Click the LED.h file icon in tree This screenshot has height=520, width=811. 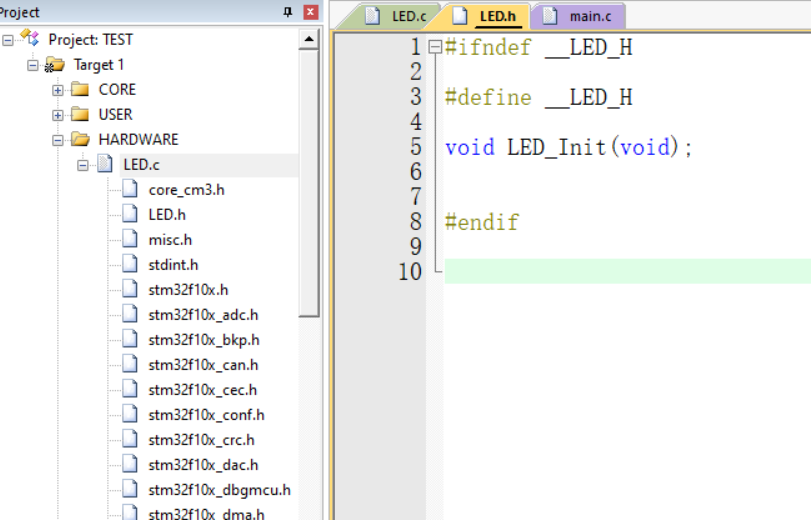[x=130, y=214]
